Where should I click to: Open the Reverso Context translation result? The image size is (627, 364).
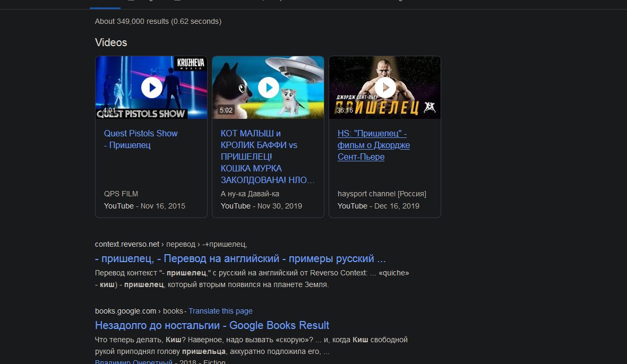coord(241,258)
